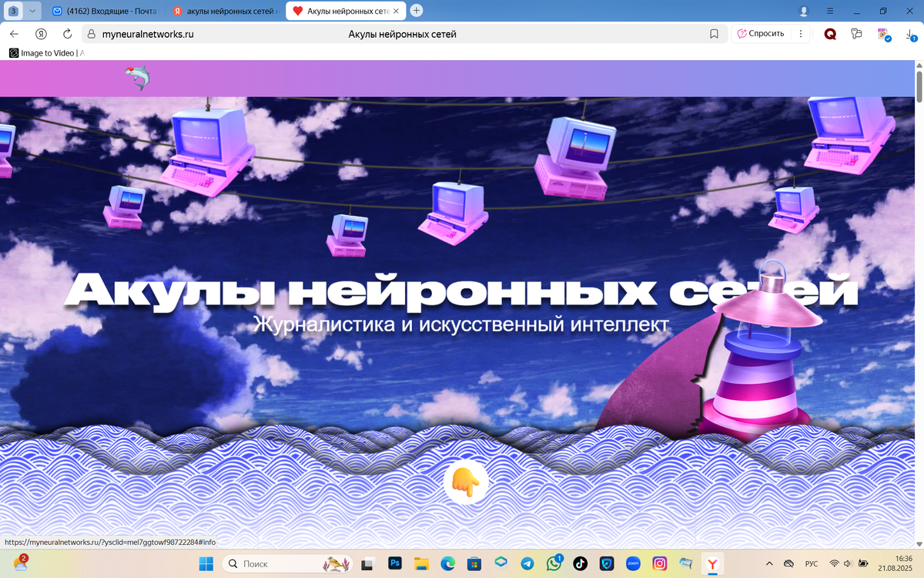Screen dimensions: 924x578
Task: Click the dolphin logo in the site header
Action: [137, 78]
